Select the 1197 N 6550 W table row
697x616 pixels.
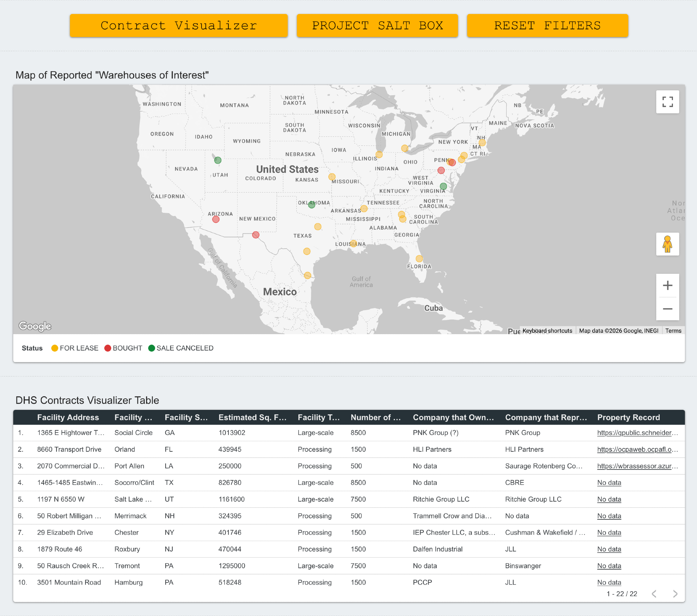tap(61, 499)
